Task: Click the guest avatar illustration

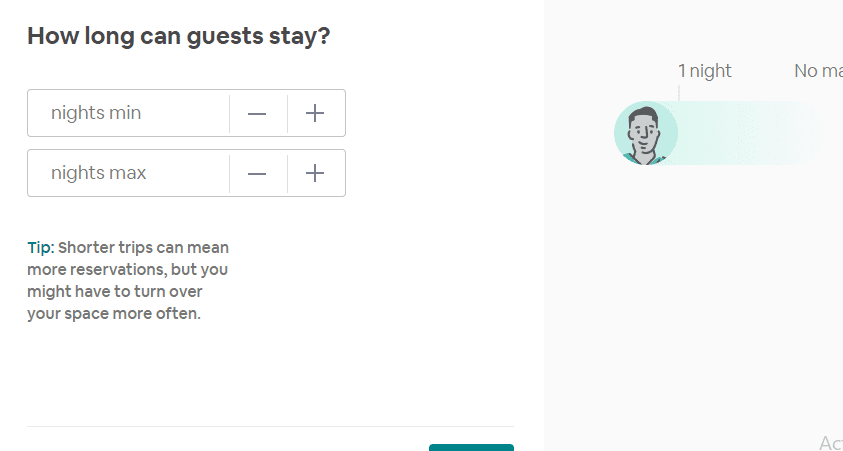Action: coord(646,133)
